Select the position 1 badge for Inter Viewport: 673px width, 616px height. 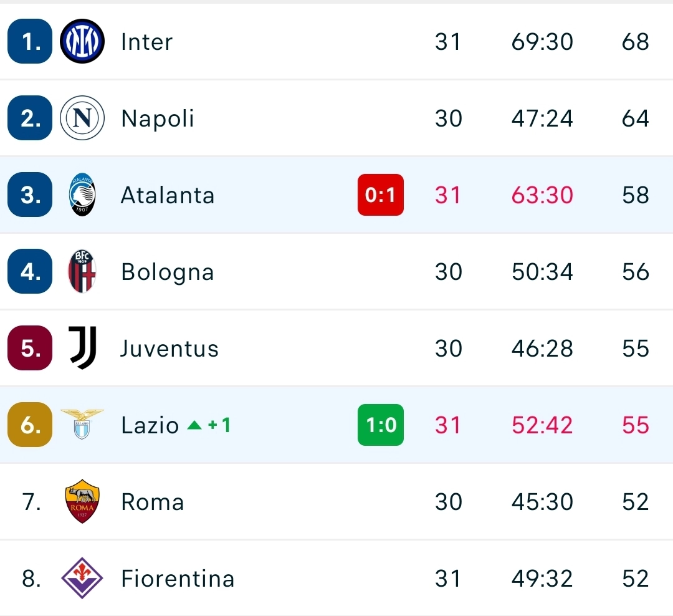tap(29, 41)
